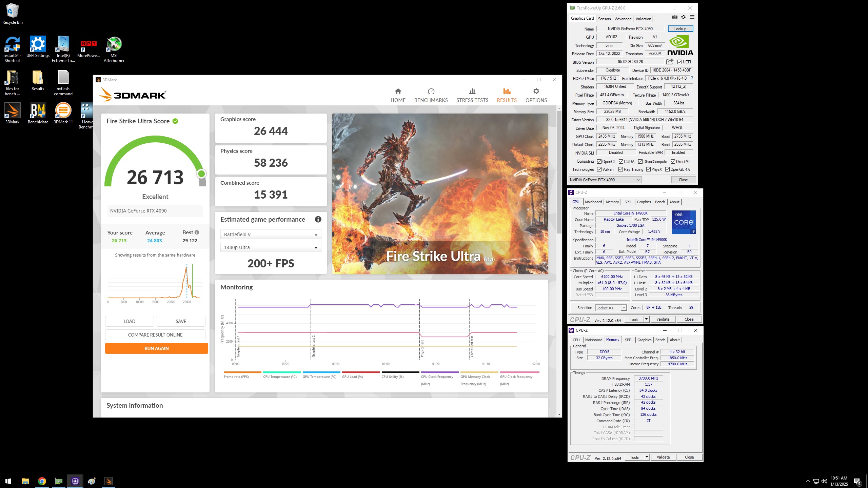Open Chrome from the taskbar
868x488 pixels.
(42, 481)
